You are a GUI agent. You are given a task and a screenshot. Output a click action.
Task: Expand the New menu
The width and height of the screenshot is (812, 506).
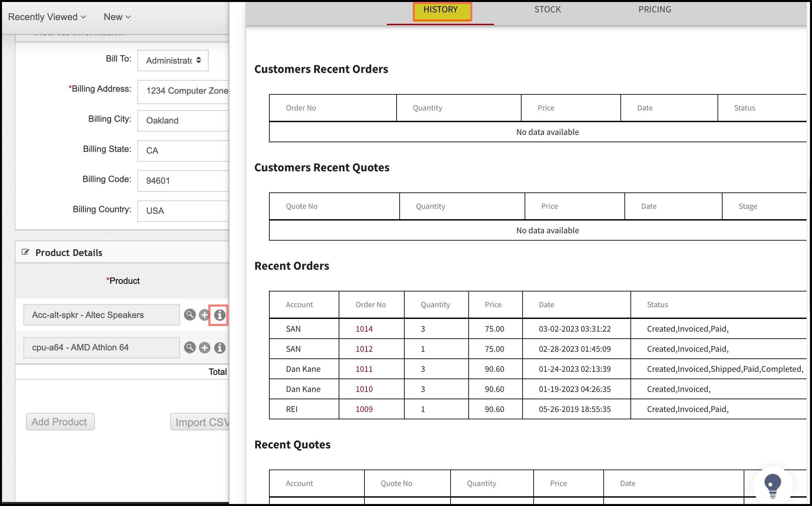tap(117, 17)
